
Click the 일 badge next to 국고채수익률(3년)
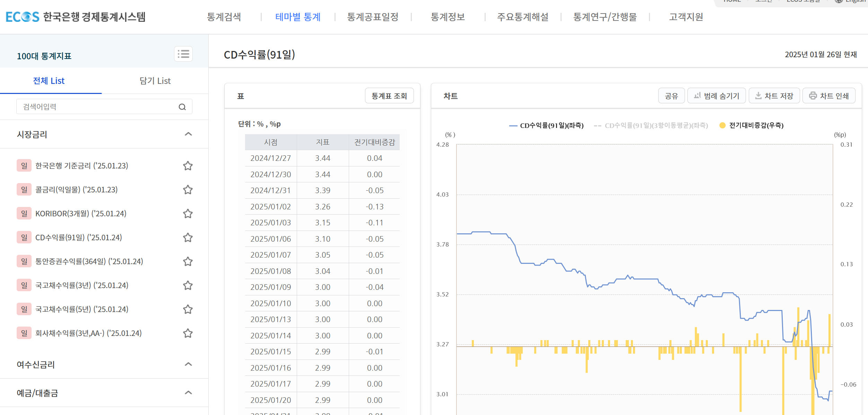pos(24,285)
